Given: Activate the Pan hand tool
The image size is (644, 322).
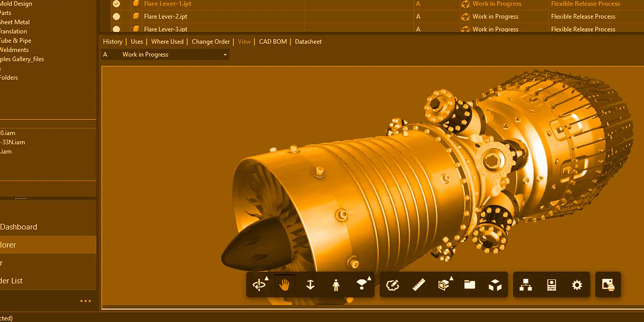Looking at the screenshot, I should pos(284,285).
